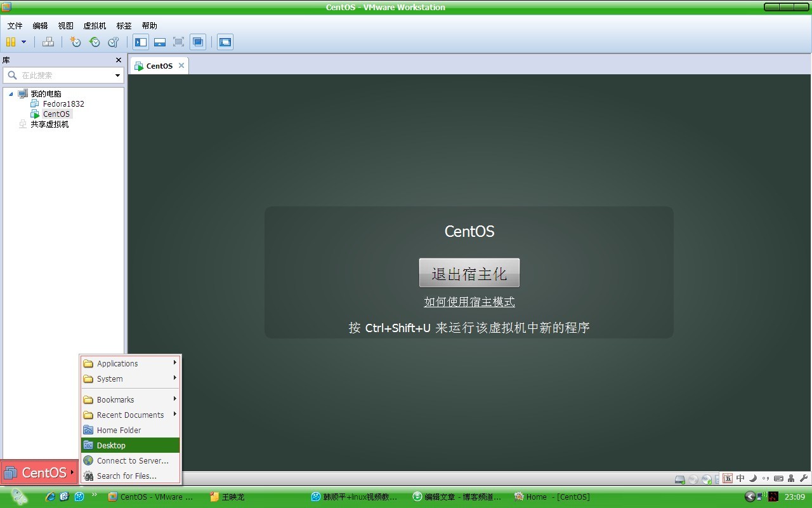Choose Connect to Server... entry
This screenshot has height=508, width=812.
[131, 461]
